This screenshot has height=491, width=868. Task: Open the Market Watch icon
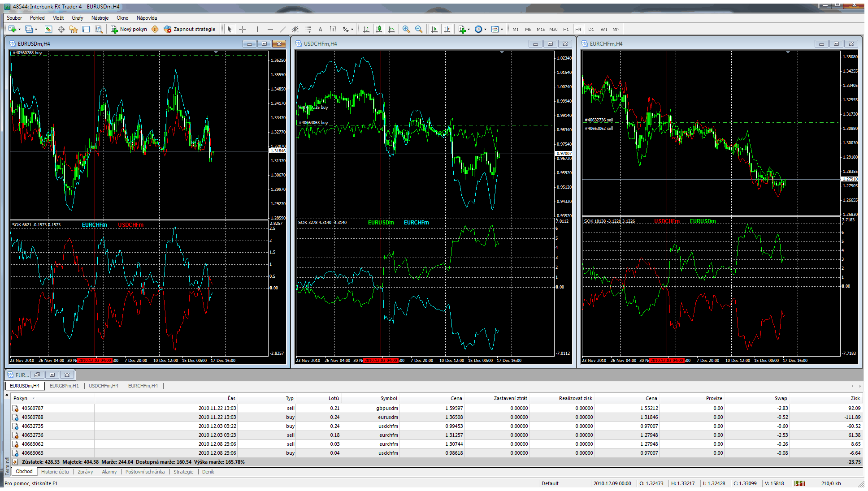coord(48,29)
